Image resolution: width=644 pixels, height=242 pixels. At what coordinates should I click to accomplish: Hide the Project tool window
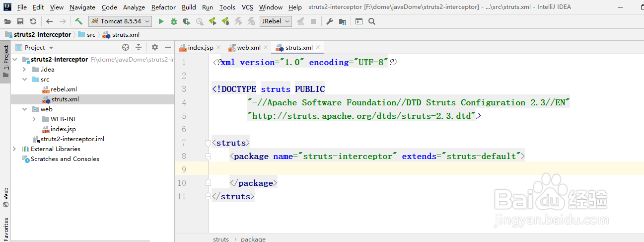click(168, 47)
